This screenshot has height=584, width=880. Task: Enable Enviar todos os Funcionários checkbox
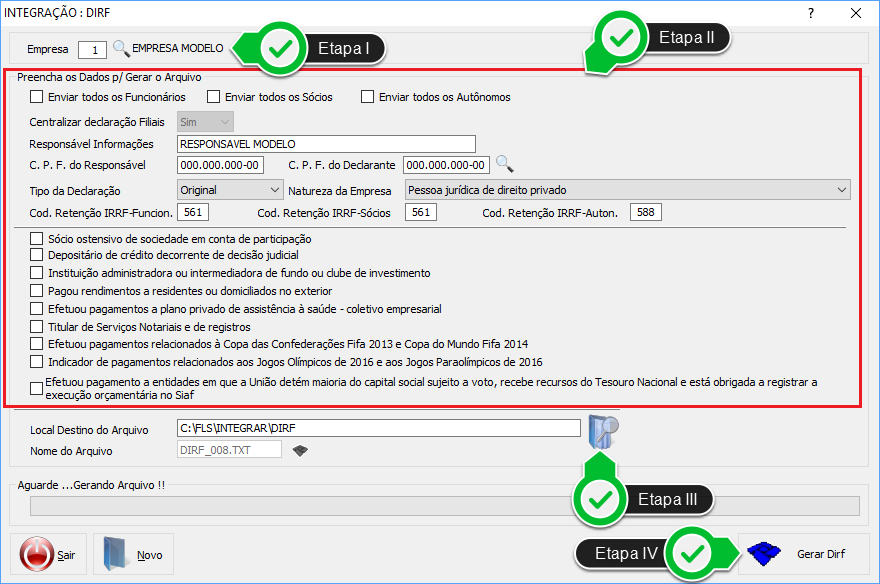click(x=37, y=97)
